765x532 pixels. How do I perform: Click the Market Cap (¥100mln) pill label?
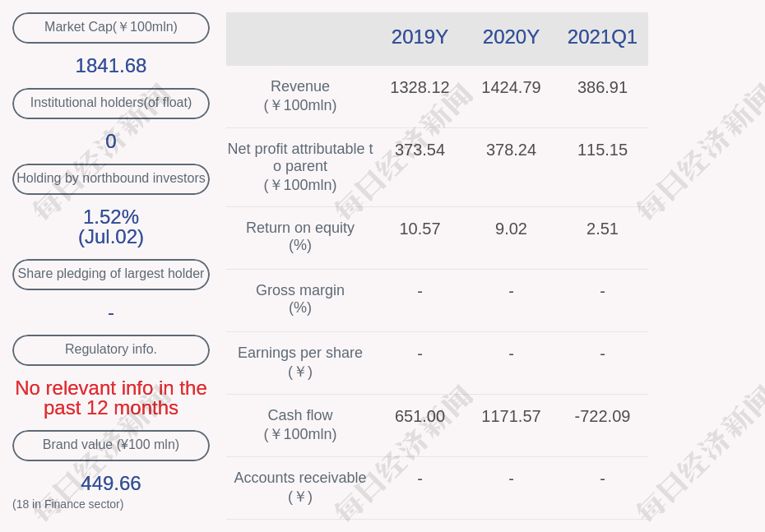coord(110,27)
